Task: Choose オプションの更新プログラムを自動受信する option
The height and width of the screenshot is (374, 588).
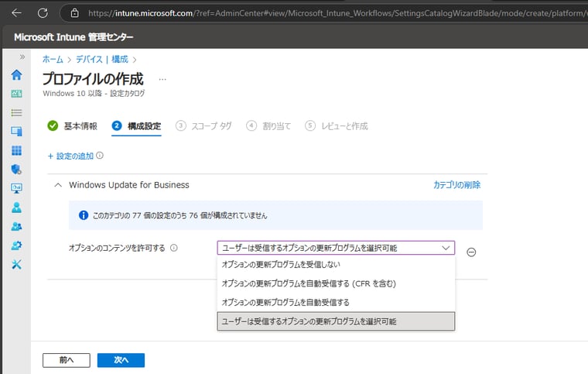Action: click(336, 302)
